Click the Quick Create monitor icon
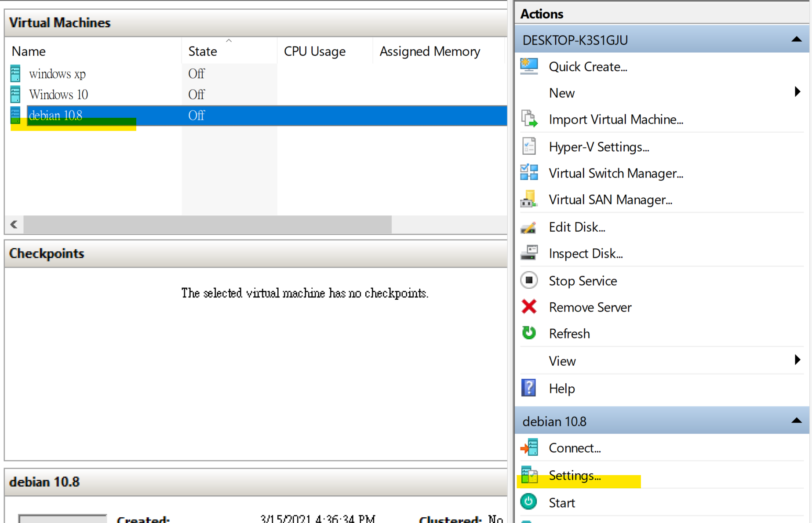Viewport: 812px width, 523px height. click(x=529, y=66)
